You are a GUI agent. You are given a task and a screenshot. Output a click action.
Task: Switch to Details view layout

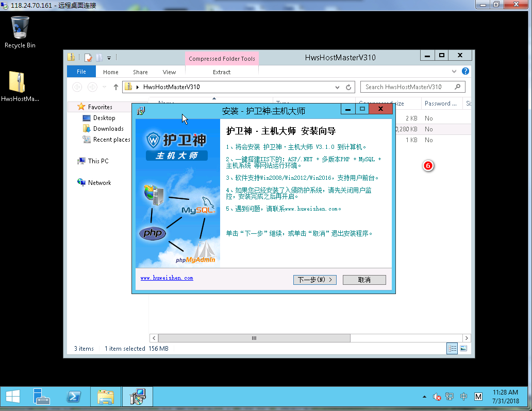tap(452, 349)
